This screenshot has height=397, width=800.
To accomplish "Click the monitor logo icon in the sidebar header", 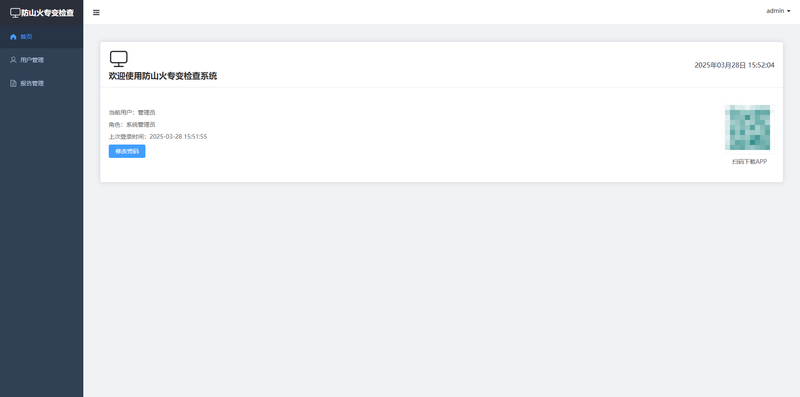I will coord(15,13).
